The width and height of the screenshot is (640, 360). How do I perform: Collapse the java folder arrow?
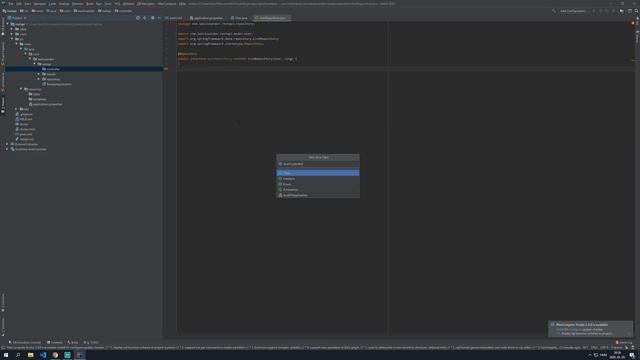21,49
